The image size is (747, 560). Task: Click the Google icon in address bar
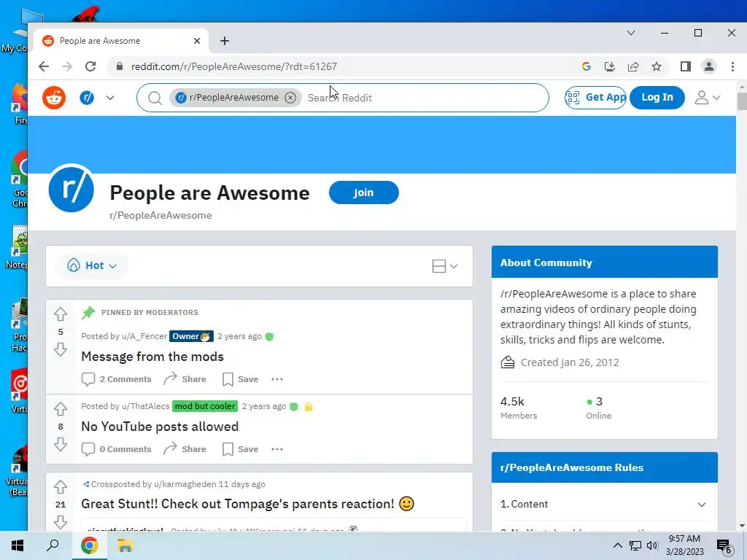(x=587, y=66)
